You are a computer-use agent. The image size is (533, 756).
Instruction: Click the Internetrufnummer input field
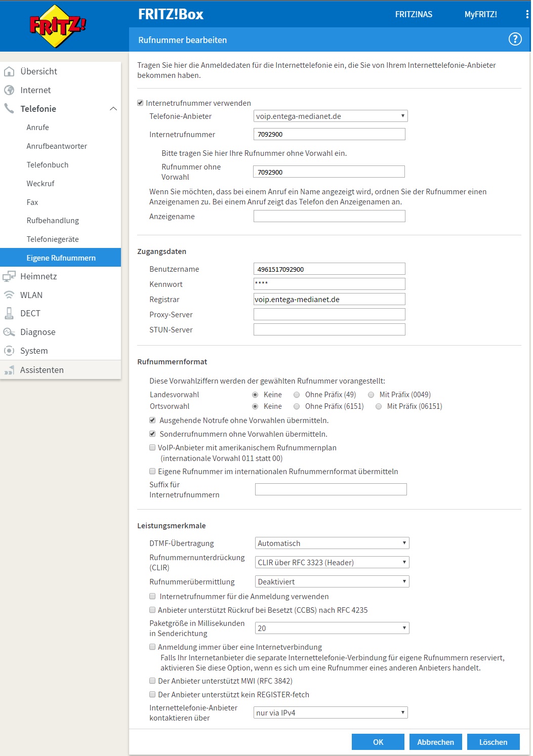(330, 134)
